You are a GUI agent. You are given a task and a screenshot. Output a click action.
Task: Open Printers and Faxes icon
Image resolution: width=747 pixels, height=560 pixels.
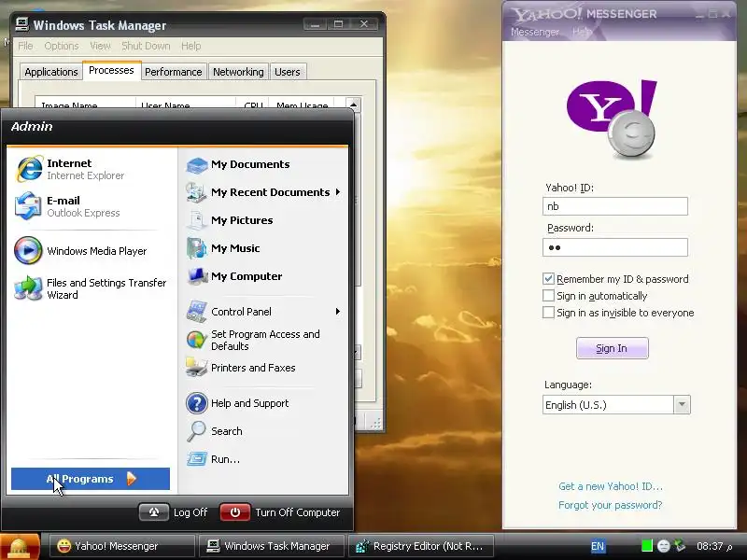tap(196, 368)
